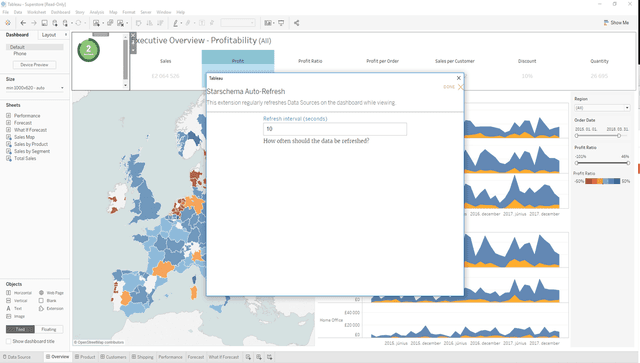Click the Highlight pen icon

[176, 23]
